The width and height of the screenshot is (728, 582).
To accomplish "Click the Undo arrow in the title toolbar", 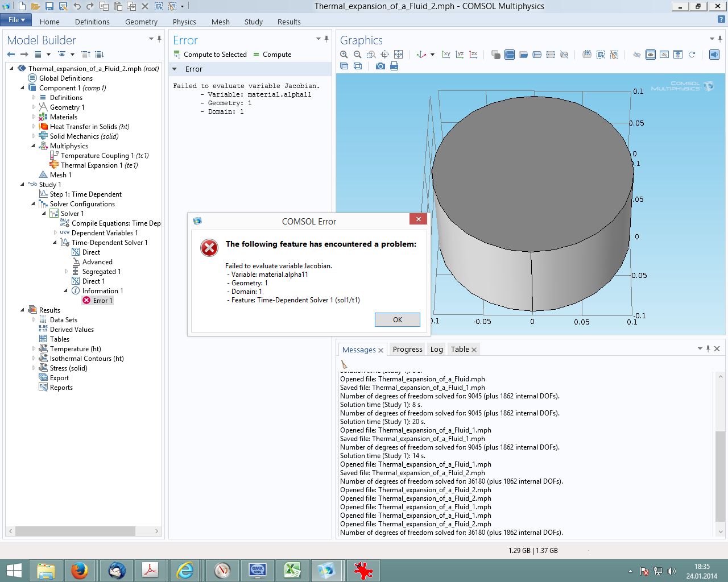I will point(77,6).
